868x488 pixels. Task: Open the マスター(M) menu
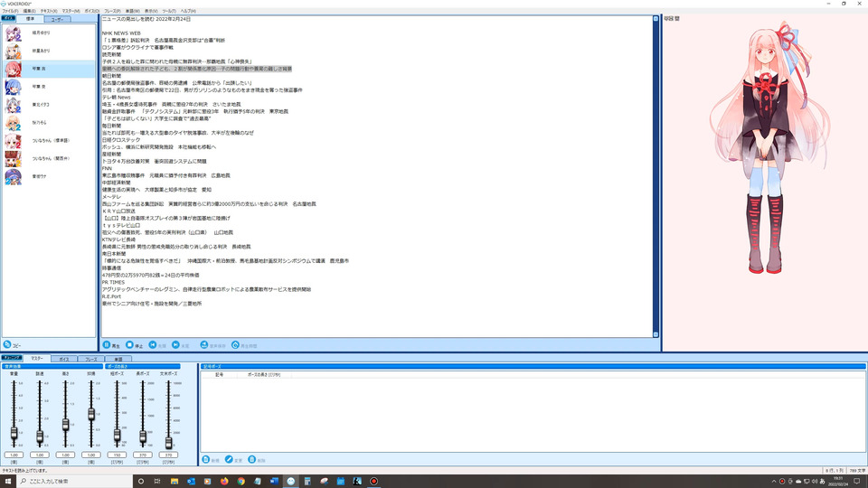71,11
